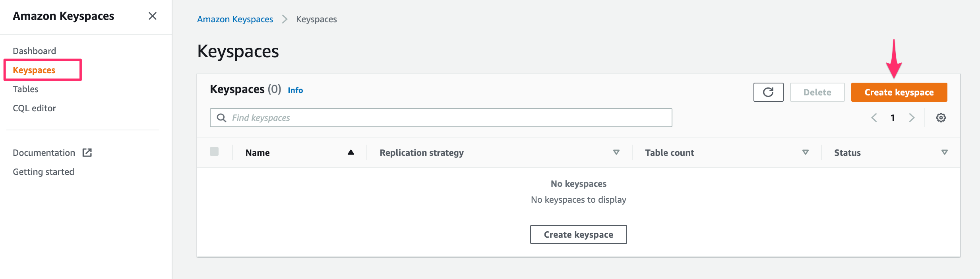Open the Status filter dropdown
This screenshot has width=980, height=279.
(945, 152)
